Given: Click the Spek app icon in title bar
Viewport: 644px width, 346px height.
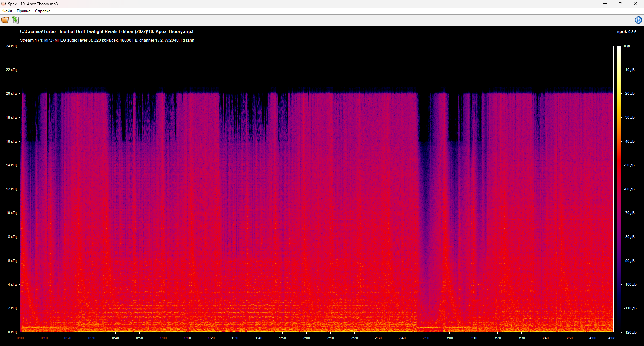Looking at the screenshot, I should pos(3,4).
